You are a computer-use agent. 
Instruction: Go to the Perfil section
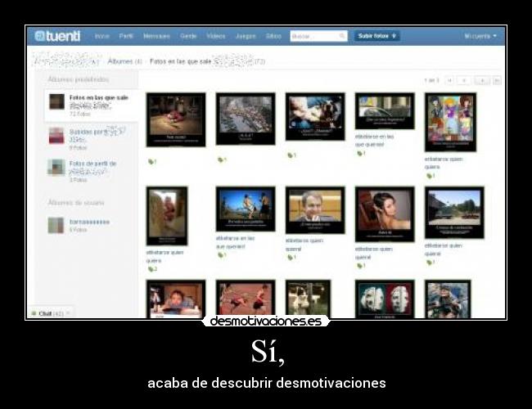(126, 36)
